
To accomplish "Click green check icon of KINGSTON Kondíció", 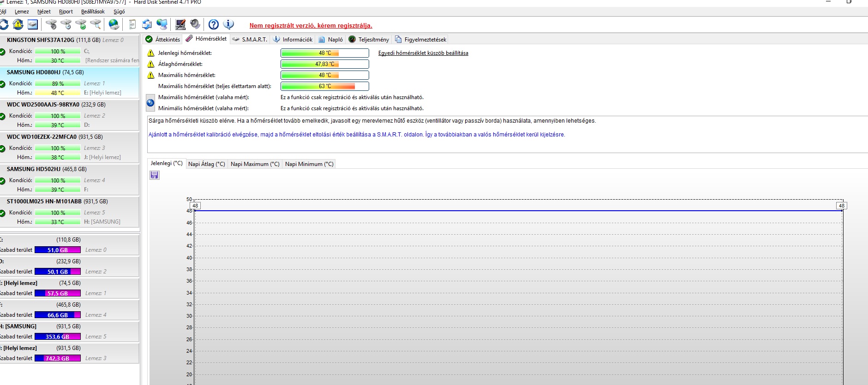I will coord(2,52).
